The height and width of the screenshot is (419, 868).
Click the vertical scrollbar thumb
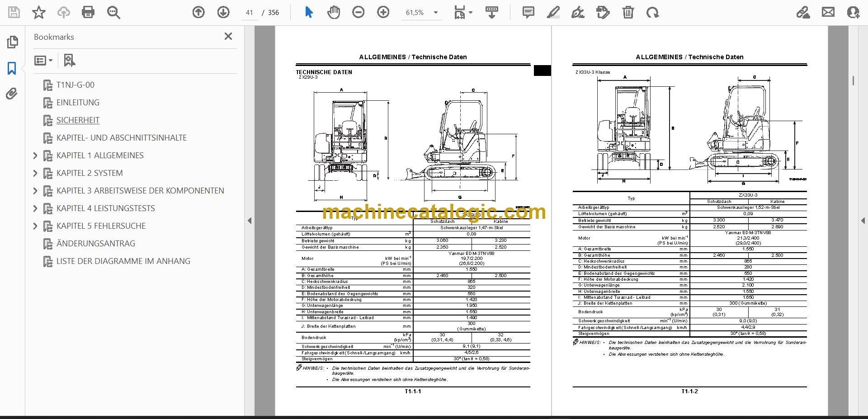[x=853, y=81]
